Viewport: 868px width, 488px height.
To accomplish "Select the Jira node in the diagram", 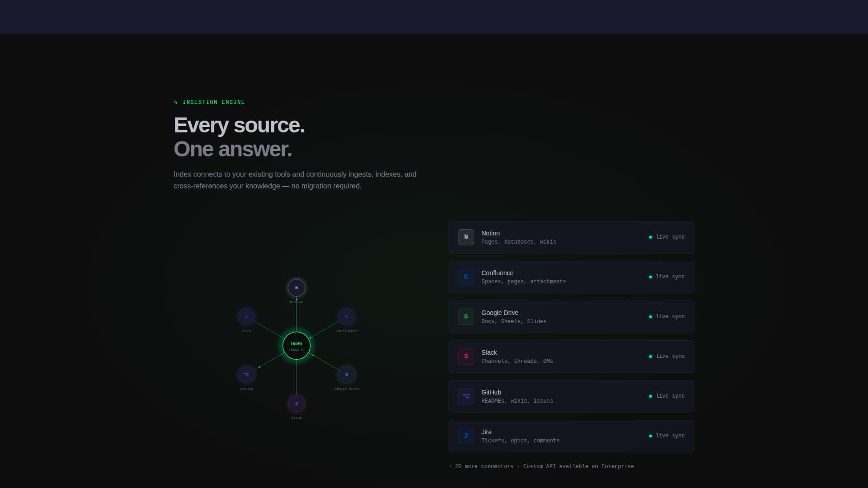I will [246, 317].
